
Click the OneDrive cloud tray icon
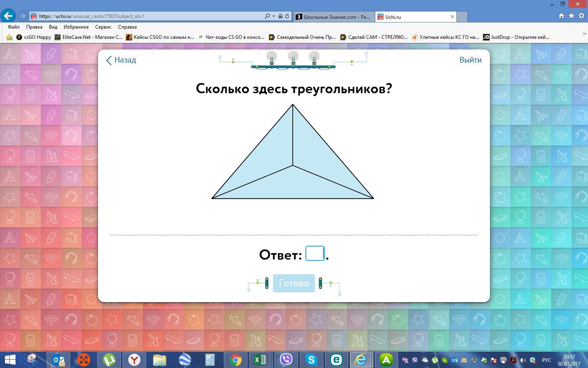click(425, 360)
